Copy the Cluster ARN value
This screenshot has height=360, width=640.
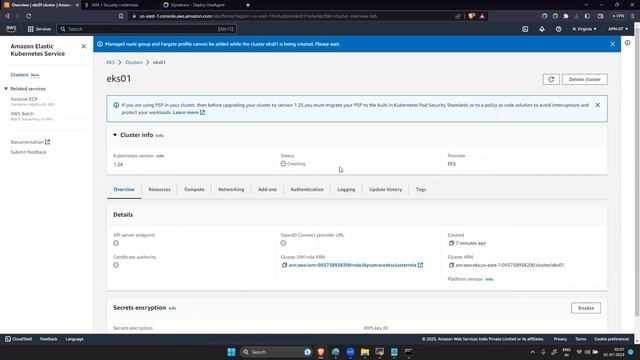(451, 265)
